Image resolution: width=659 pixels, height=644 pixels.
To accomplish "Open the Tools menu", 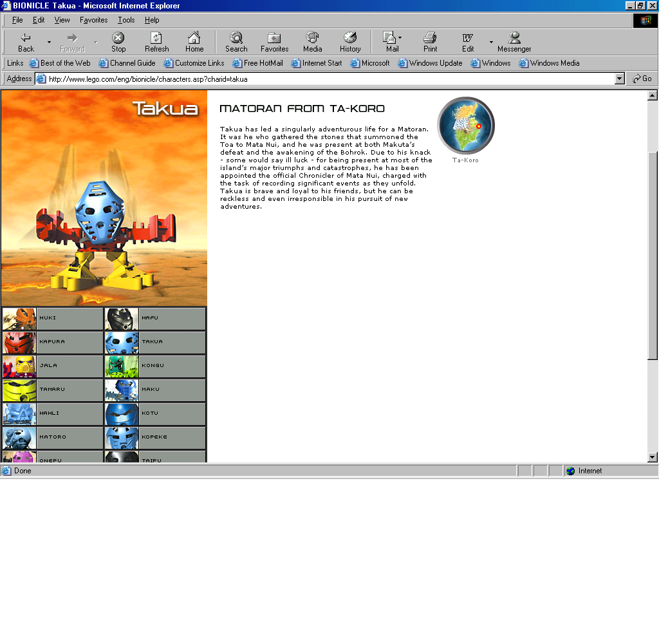I will 126,20.
